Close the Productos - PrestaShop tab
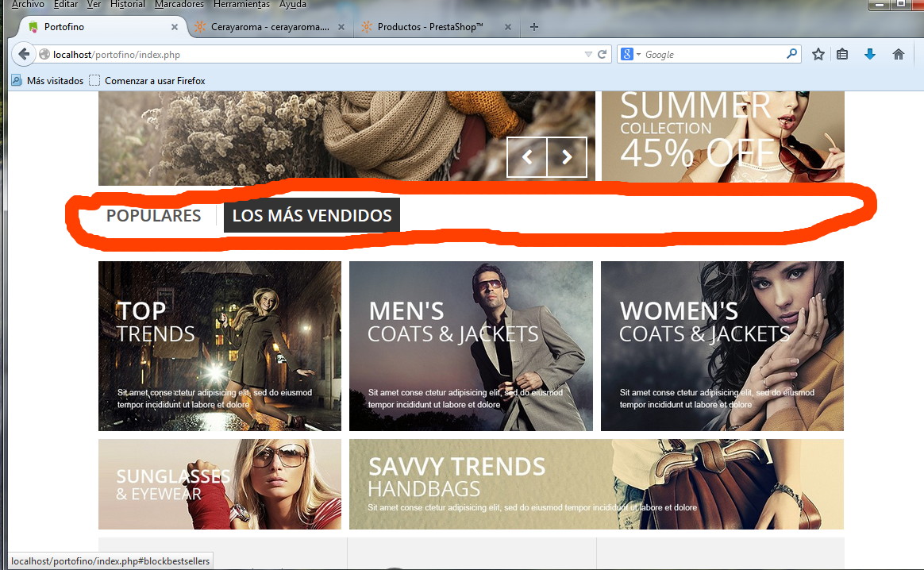924x570 pixels. [508, 26]
